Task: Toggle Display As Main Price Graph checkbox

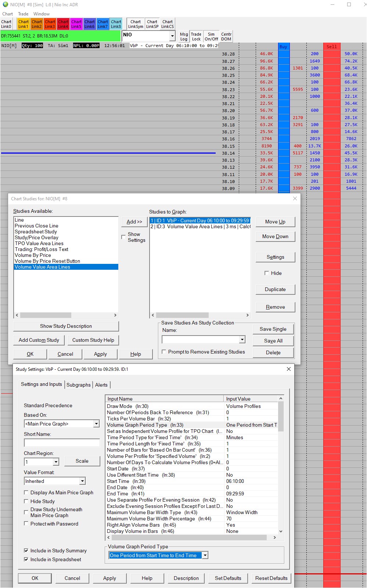Action: [x=26, y=492]
